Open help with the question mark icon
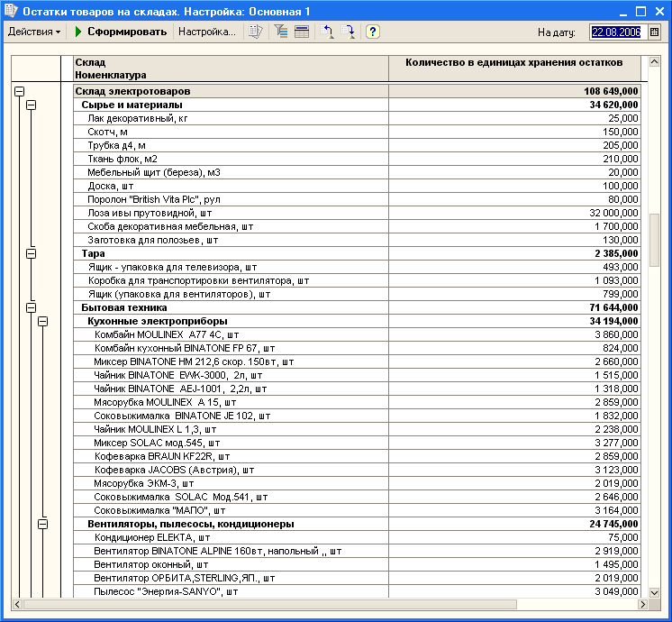The width and height of the screenshot is (672, 622). 372,32
